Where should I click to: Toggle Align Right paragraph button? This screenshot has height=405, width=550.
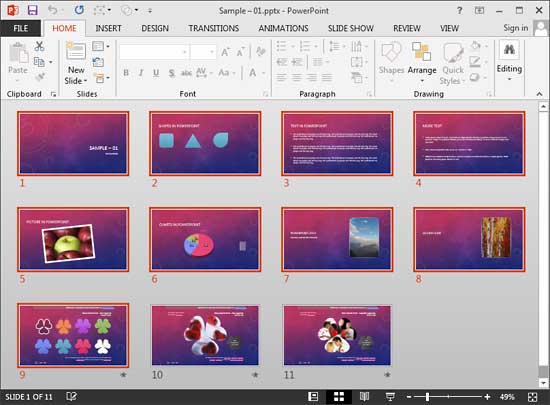(312, 77)
